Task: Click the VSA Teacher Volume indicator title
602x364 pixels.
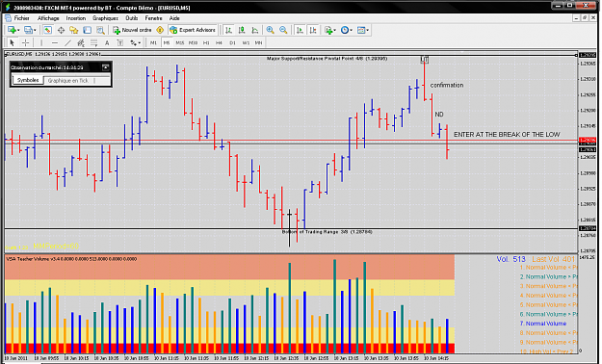Action: tap(71, 259)
